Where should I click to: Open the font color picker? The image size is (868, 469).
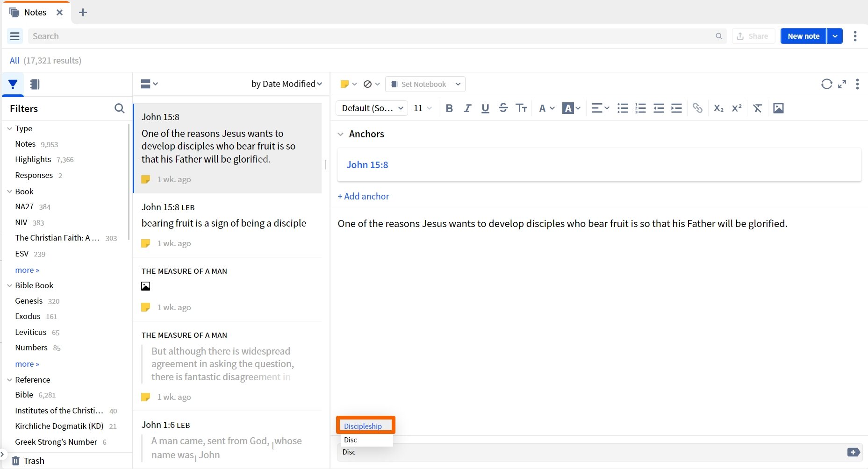click(546, 108)
